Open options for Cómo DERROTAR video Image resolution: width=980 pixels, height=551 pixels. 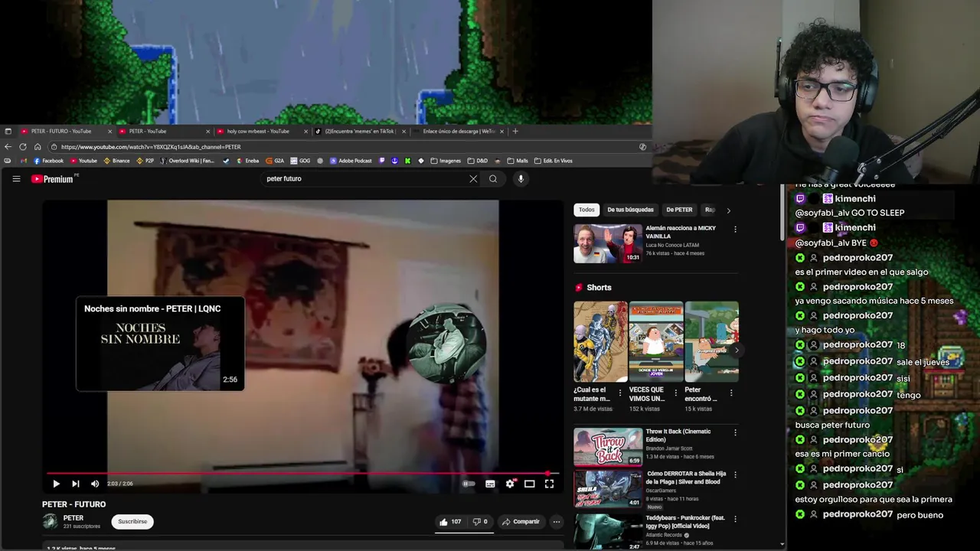[x=735, y=475]
